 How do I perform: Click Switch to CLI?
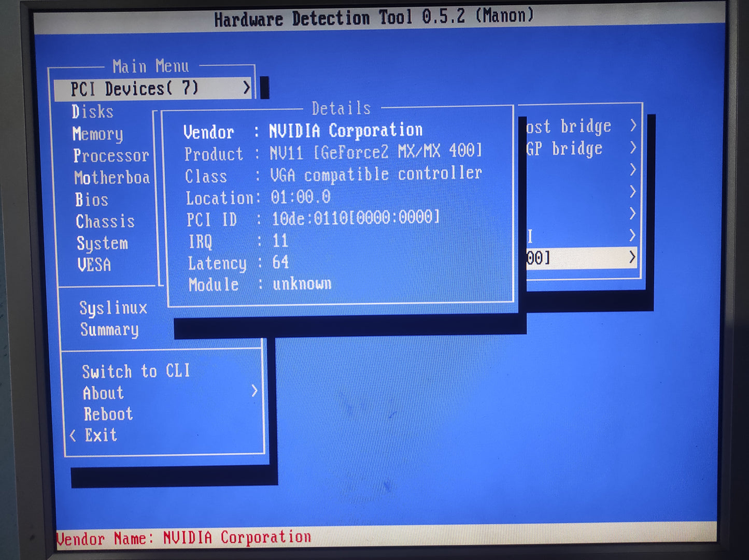point(136,371)
